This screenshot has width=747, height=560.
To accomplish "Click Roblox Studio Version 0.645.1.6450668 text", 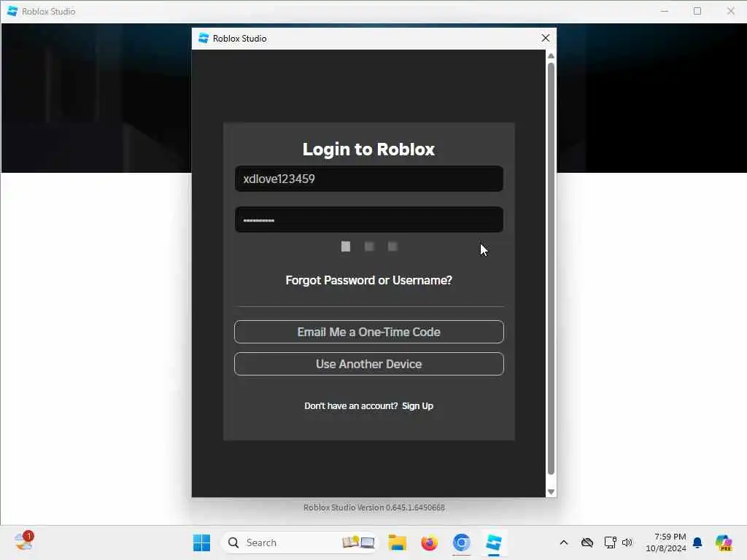I will pyautogui.click(x=374, y=507).
